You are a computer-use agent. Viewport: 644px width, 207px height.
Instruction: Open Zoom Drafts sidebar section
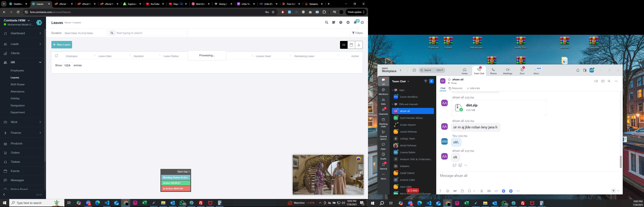click(383, 156)
